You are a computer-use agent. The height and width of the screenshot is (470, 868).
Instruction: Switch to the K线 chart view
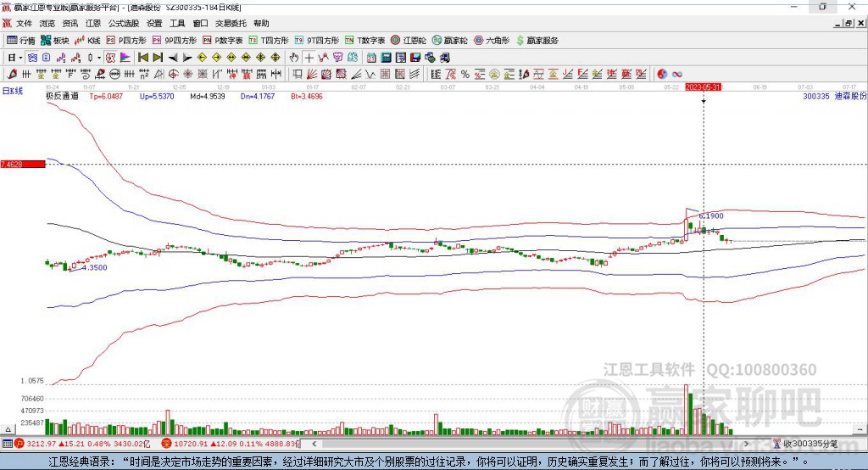pyautogui.click(x=87, y=41)
